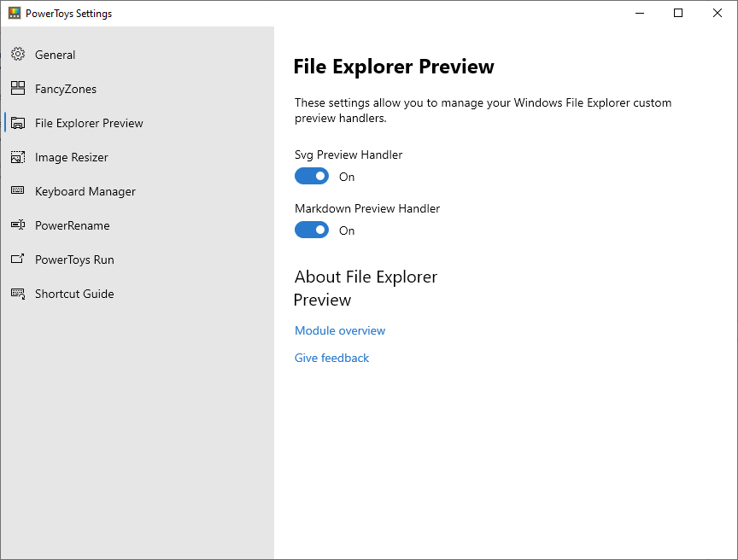Screen dimensions: 738x560
Task: Click the Give feedback link
Action: (x=331, y=358)
